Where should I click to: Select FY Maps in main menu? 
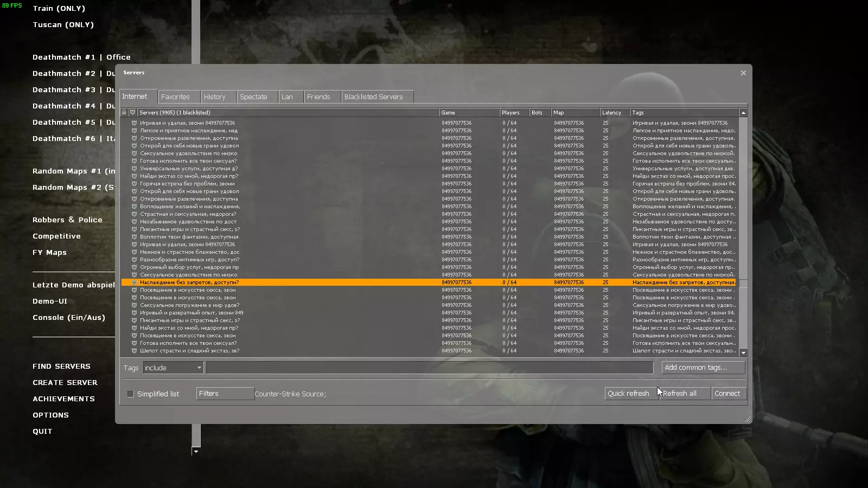click(x=49, y=253)
